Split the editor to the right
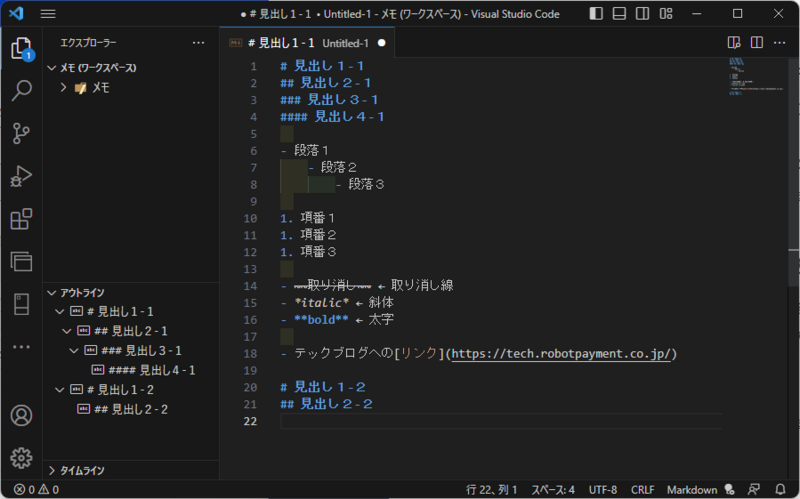 [757, 42]
